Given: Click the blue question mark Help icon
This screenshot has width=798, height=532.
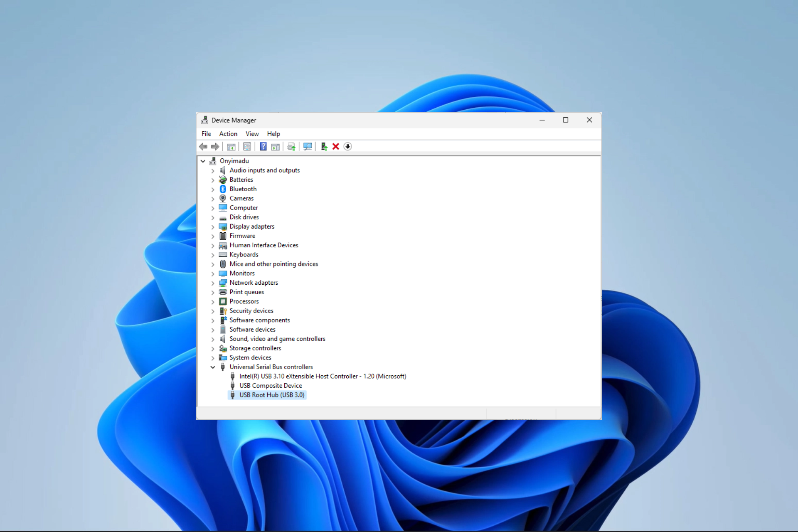Looking at the screenshot, I should (x=263, y=146).
